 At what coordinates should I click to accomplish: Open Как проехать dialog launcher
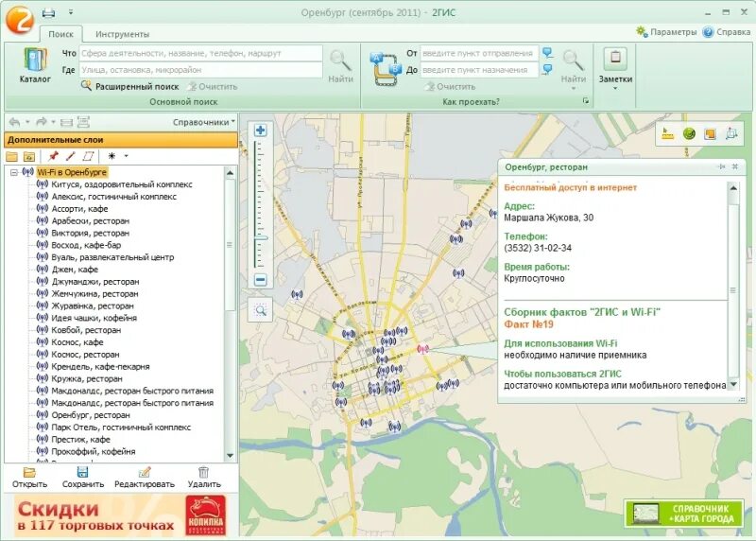coord(586,101)
